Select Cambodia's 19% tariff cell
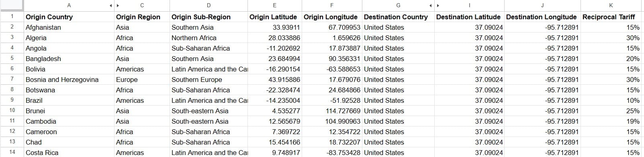Image resolution: width=644 pixels, height=157 pixels. pyautogui.click(x=611, y=121)
